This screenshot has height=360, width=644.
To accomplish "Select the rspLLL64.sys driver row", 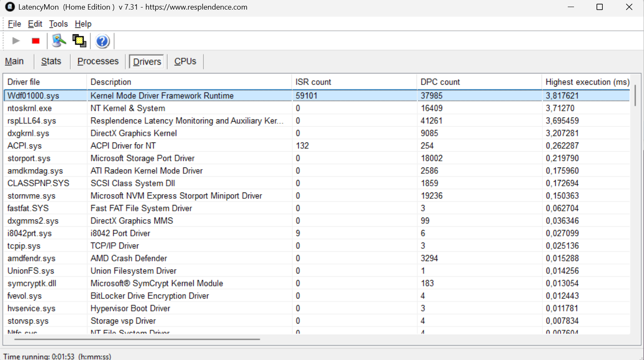I will [317, 121].
